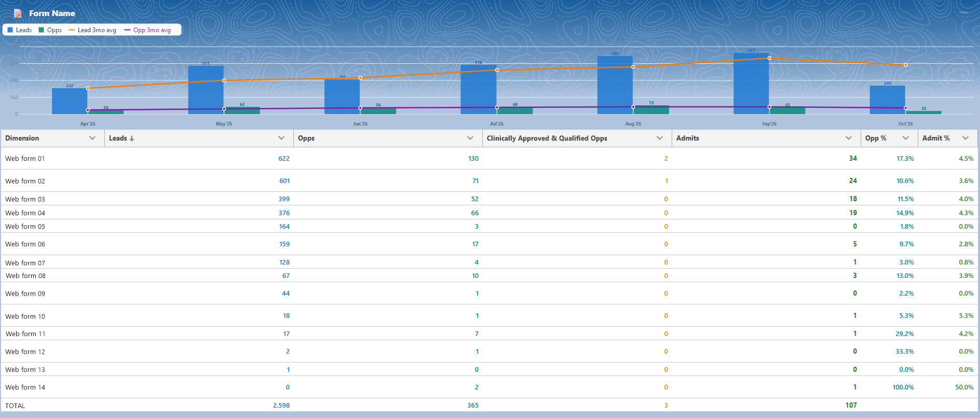Select the Web form 01 row label
The image size is (980, 418).
tap(25, 159)
